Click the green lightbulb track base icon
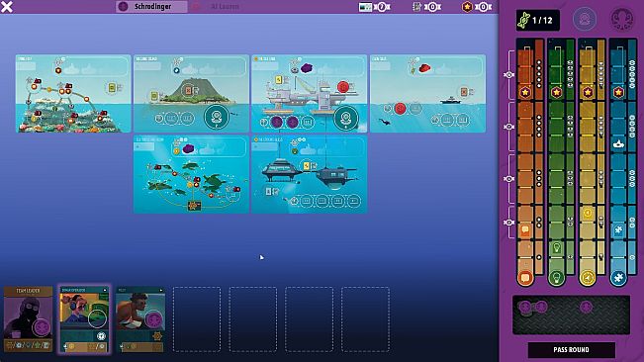Screen dimensions: 644x362 (x=557, y=278)
